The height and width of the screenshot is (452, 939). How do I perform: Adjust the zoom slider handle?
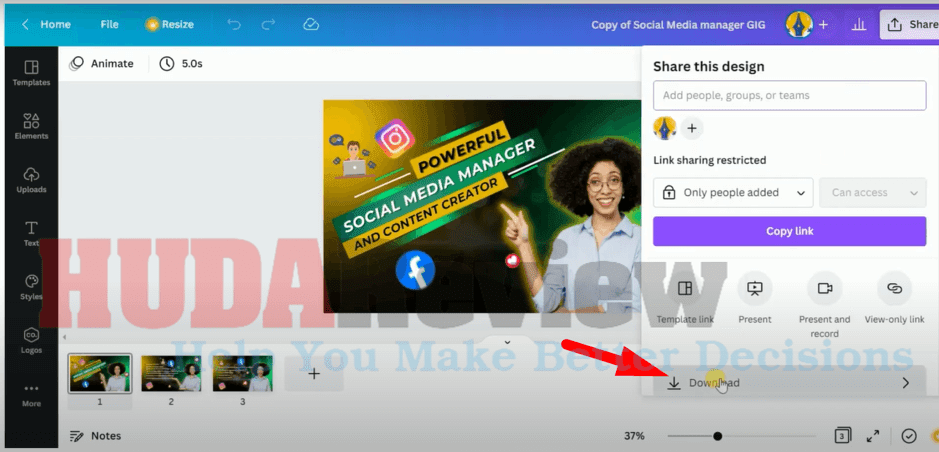(717, 436)
